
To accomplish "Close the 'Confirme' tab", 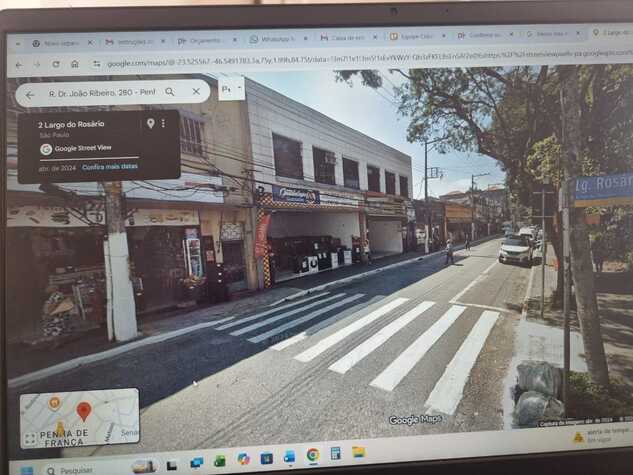I will pos(511,35).
